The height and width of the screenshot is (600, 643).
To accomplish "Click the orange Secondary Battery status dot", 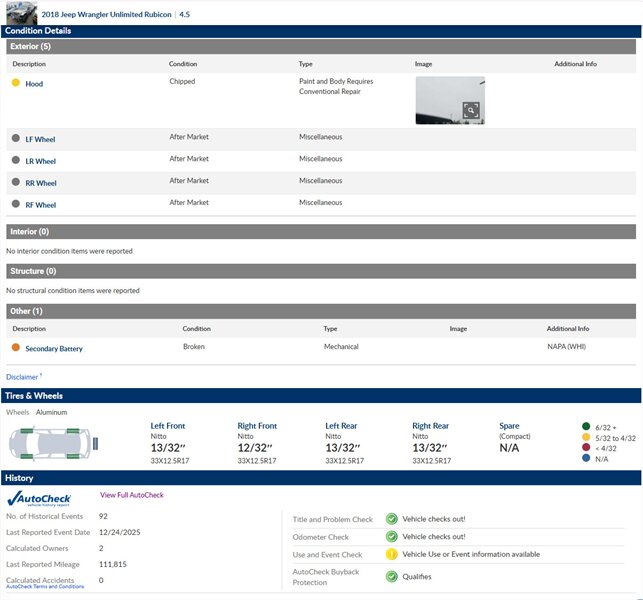I will 16,348.
